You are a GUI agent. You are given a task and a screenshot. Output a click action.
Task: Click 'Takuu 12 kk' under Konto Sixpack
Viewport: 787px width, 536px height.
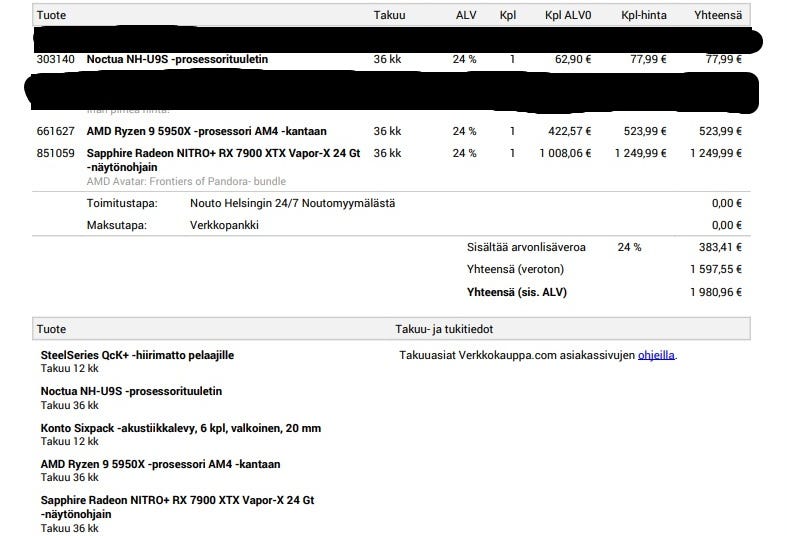coord(70,442)
